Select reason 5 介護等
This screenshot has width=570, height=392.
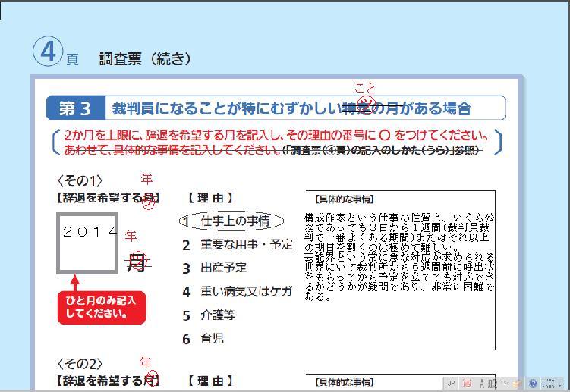[x=209, y=315]
